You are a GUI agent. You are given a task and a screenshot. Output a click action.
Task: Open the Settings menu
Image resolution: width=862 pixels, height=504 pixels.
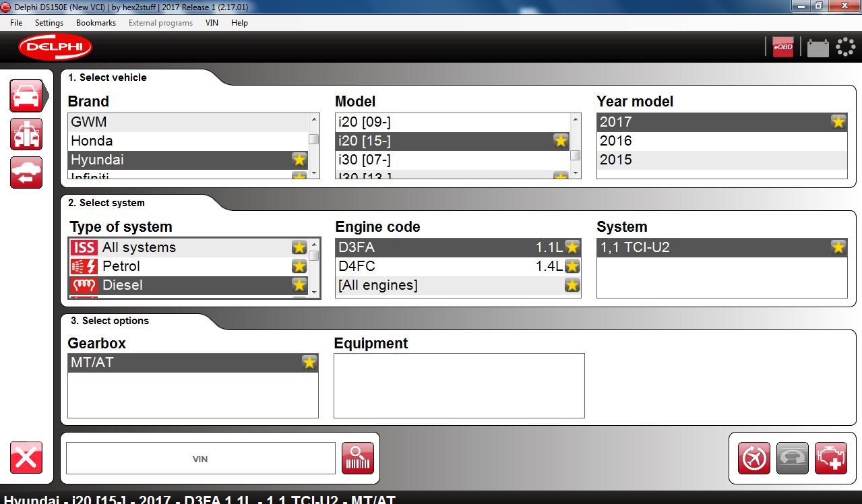[x=49, y=23]
